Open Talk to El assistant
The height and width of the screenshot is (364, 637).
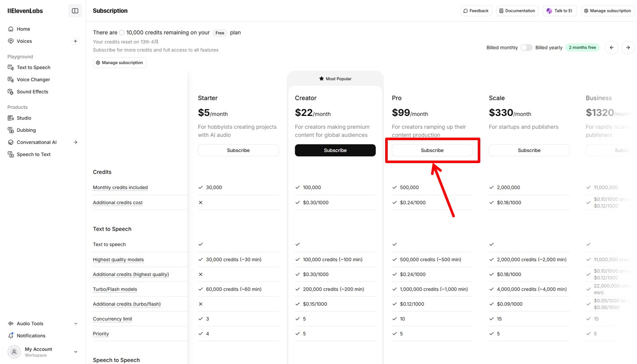[x=560, y=11]
